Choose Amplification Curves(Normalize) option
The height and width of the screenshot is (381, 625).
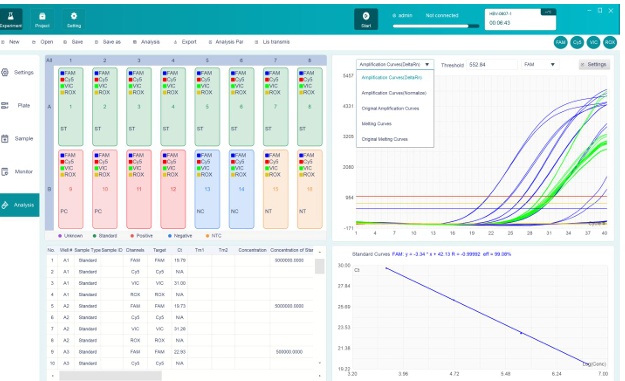[394, 93]
